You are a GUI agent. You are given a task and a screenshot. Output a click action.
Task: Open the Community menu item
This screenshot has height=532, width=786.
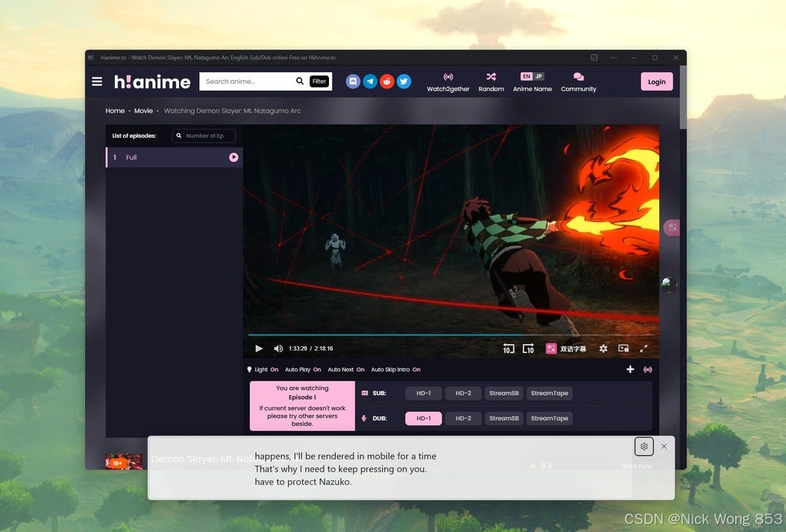point(579,82)
